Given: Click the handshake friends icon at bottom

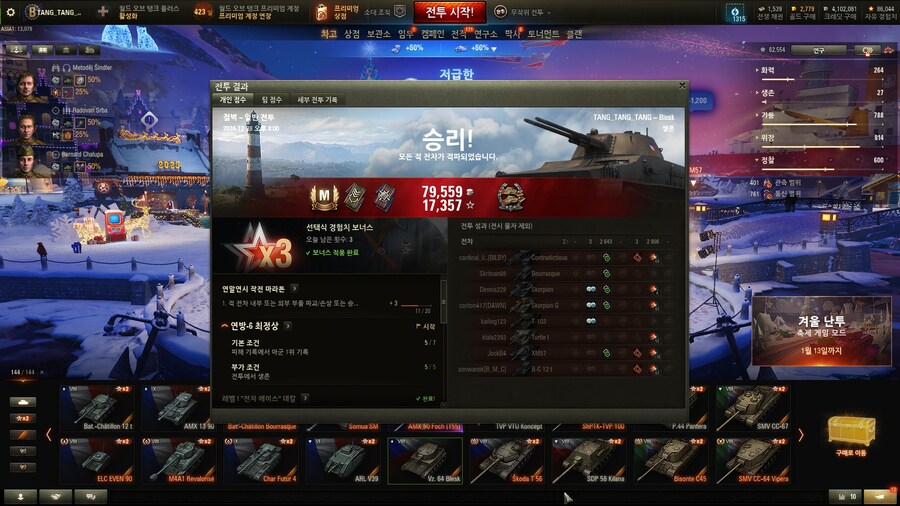Looking at the screenshot, I should 56,497.
